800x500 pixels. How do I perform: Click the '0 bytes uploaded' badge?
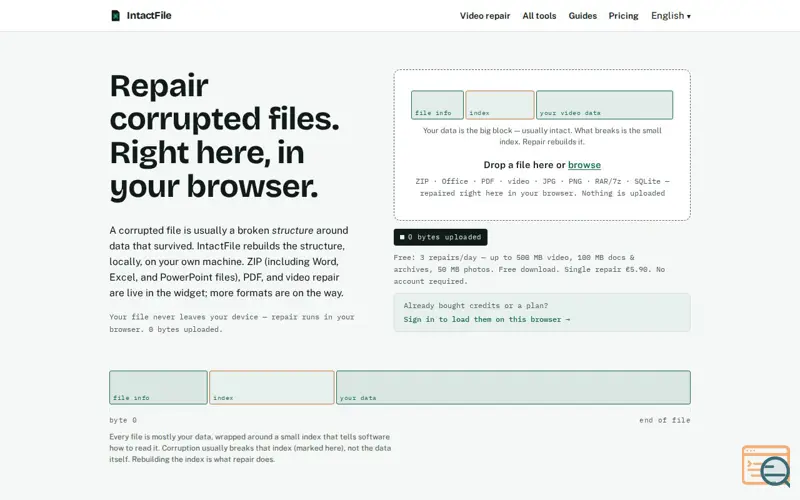[440, 237]
